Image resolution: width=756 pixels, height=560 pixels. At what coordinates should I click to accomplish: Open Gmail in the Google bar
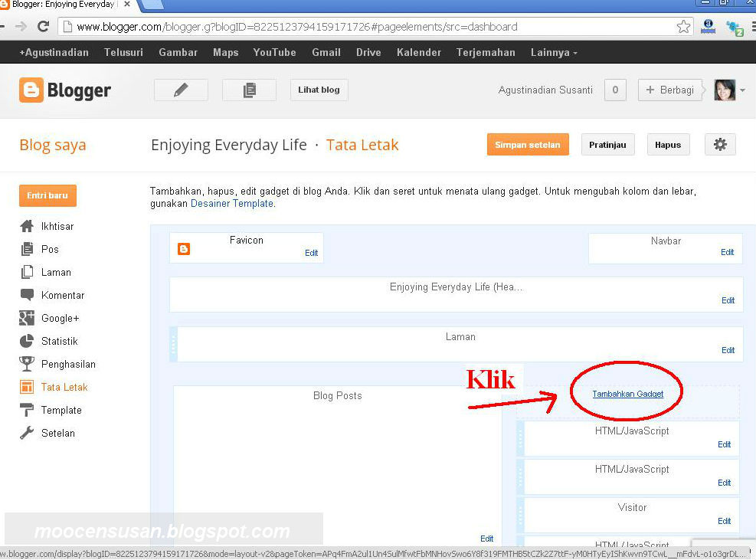tap(326, 53)
